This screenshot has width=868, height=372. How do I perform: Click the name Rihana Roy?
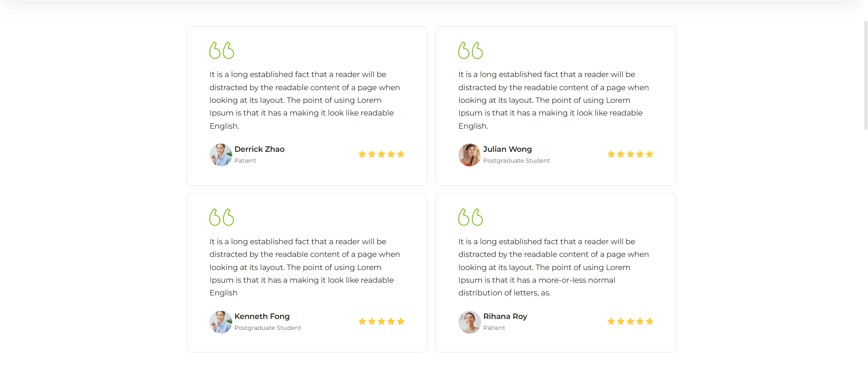505,316
